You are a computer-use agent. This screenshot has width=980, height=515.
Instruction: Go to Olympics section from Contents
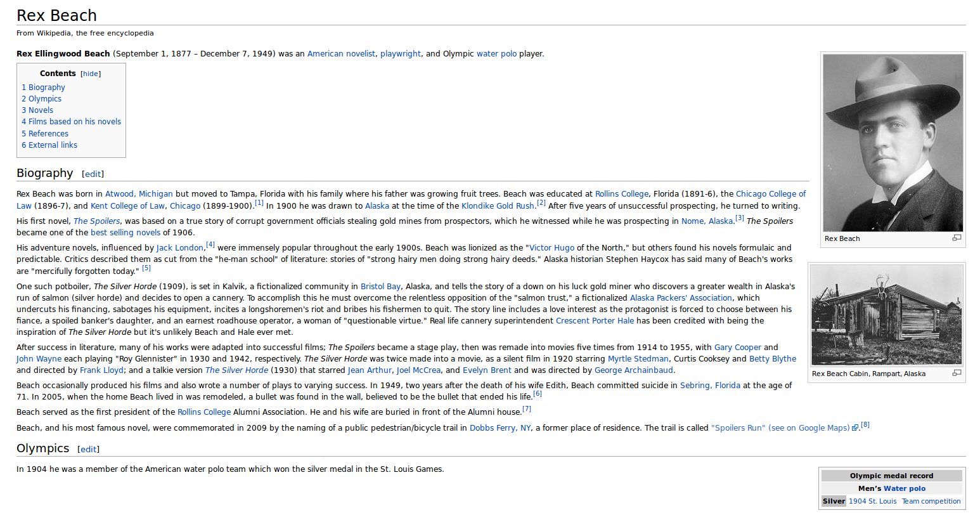pos(41,99)
